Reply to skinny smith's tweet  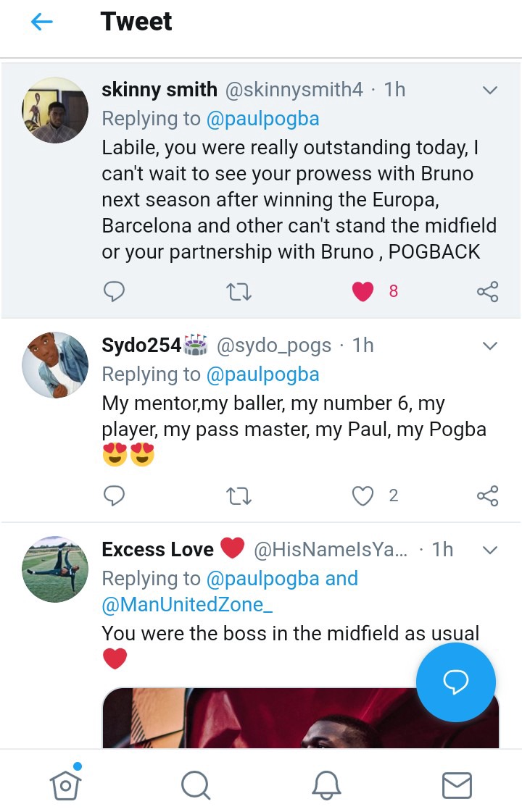(114, 292)
